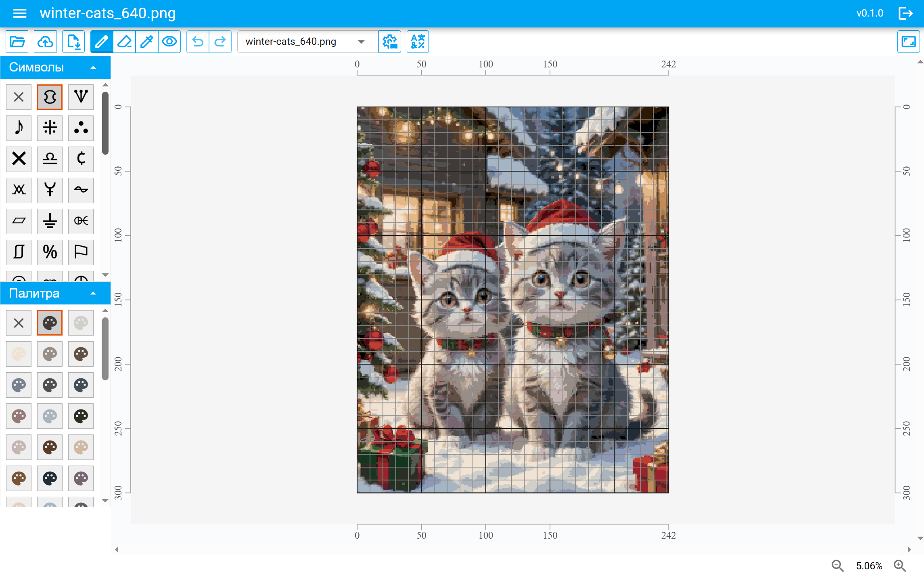Click the currently selected highlighted symbol
Viewport: 924px width, 575px height.
point(50,97)
